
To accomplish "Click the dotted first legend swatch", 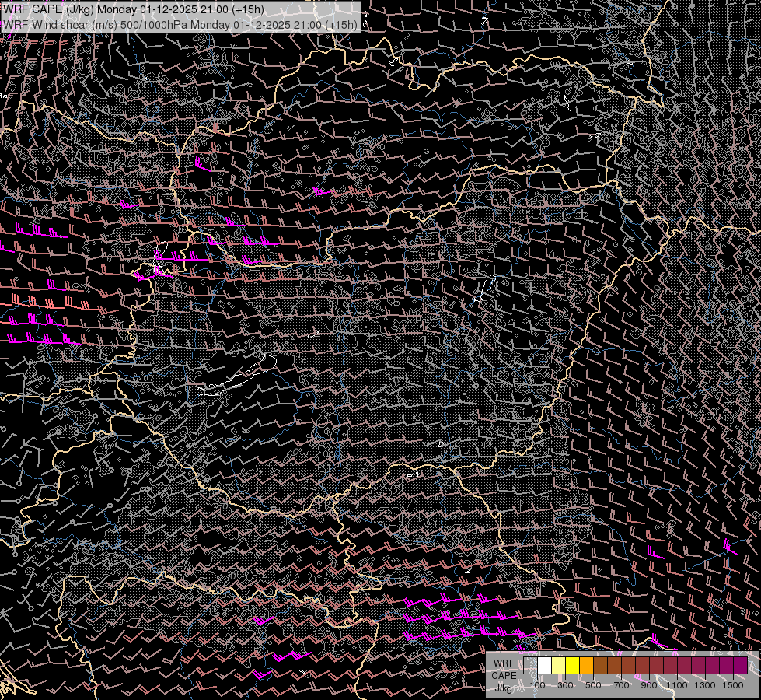I will click(530, 666).
